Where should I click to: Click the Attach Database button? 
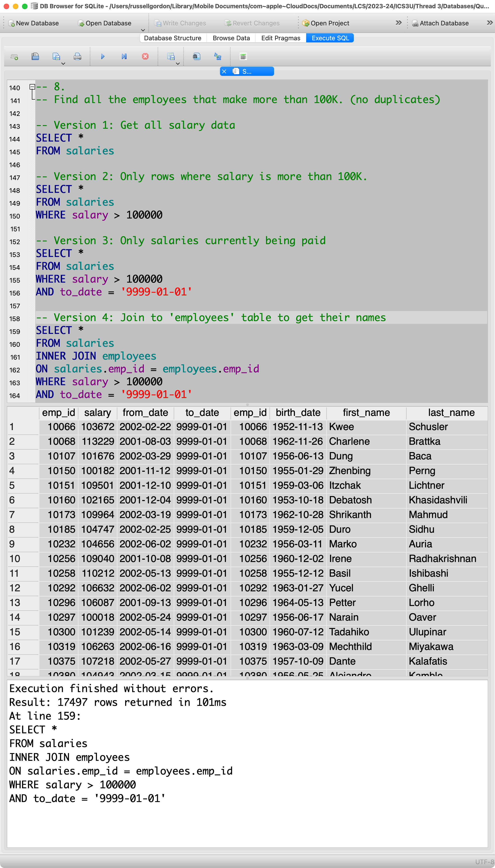click(x=440, y=23)
